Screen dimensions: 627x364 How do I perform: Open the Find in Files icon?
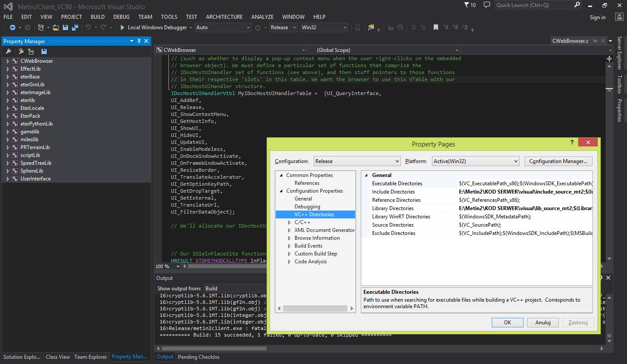[371, 27]
